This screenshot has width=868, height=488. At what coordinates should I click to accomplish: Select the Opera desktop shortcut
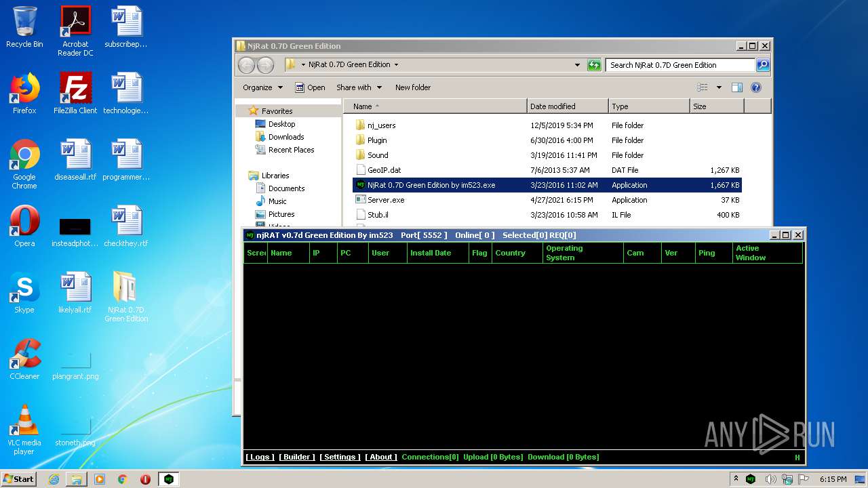[x=24, y=226]
